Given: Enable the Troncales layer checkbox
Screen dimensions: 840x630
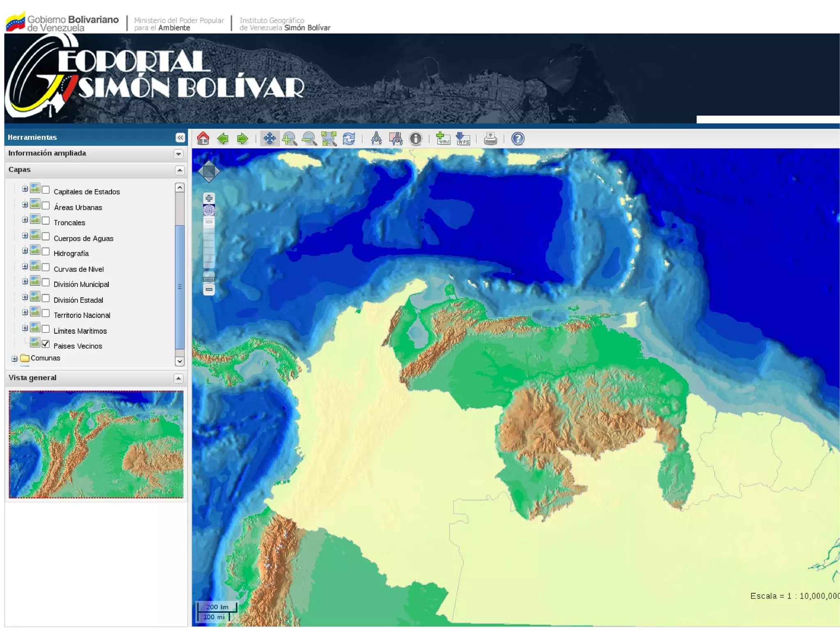Looking at the screenshot, I should [x=46, y=221].
